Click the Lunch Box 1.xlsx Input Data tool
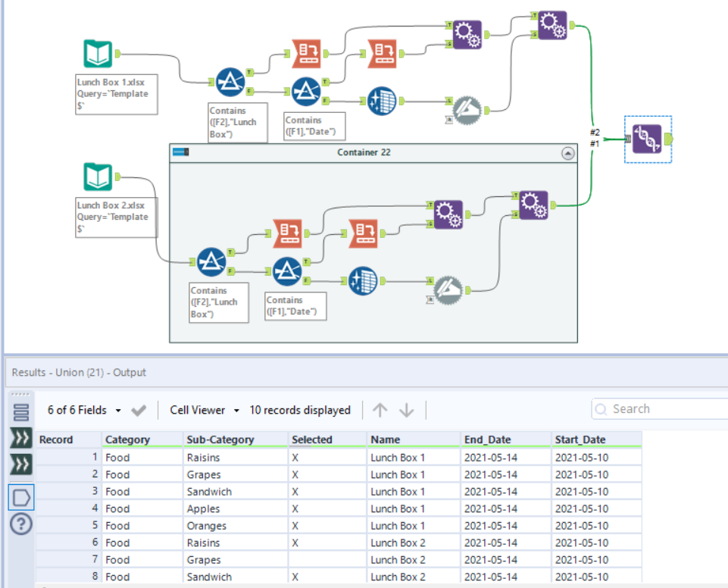Screen dimensions: 728x588 point(98,54)
